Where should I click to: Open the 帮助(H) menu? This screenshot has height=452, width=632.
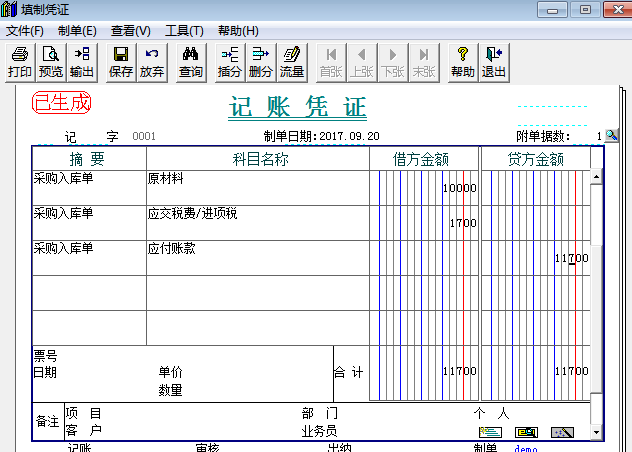click(238, 31)
